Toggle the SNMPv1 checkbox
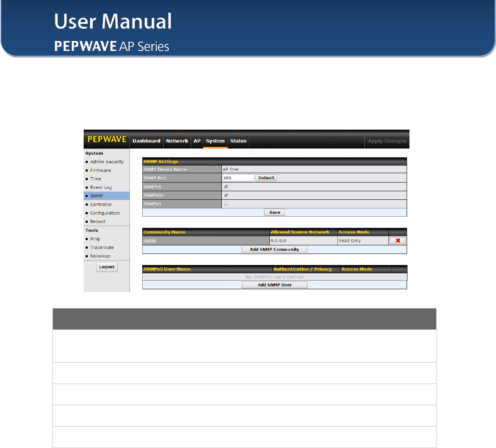The height and width of the screenshot is (448, 496). 226,187
